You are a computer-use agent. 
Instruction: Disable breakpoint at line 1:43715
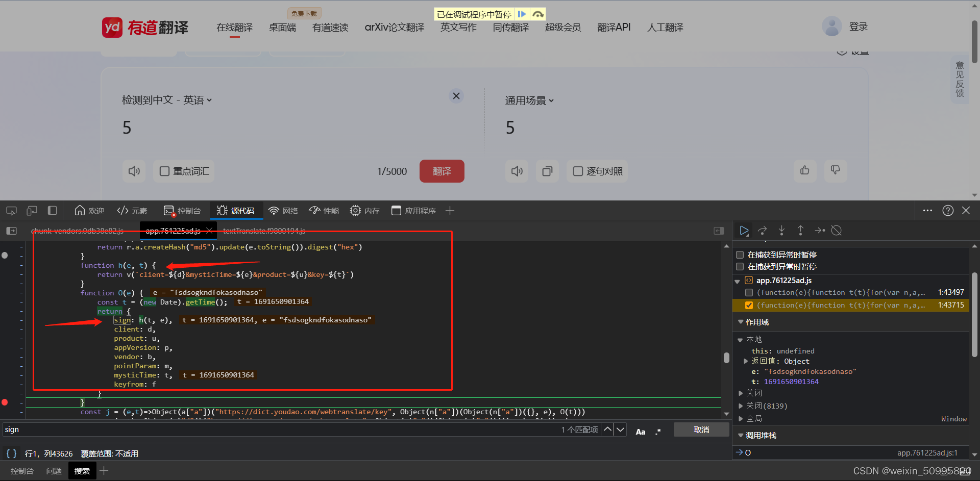pos(749,305)
